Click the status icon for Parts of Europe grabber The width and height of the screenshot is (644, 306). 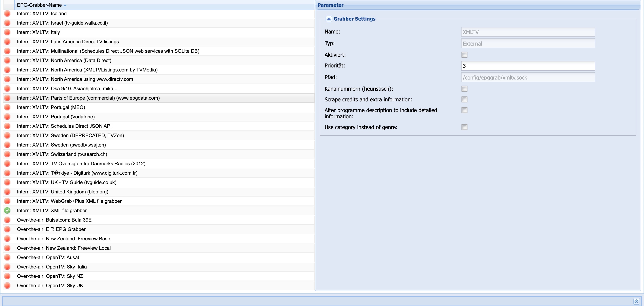coord(7,98)
